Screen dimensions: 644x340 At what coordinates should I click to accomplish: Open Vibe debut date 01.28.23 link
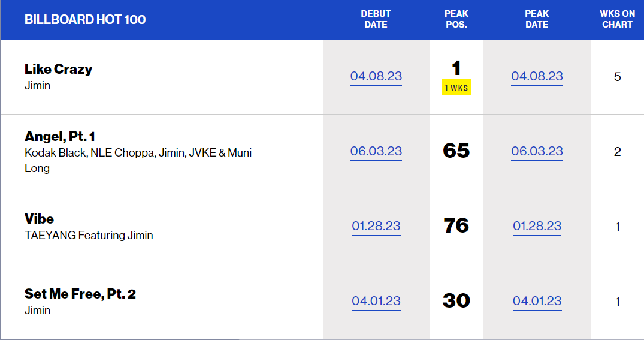point(376,226)
